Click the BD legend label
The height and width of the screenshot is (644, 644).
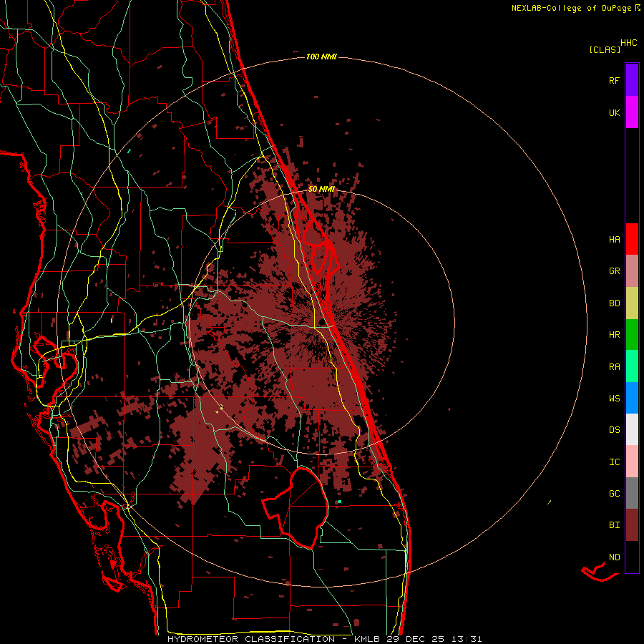[614, 303]
